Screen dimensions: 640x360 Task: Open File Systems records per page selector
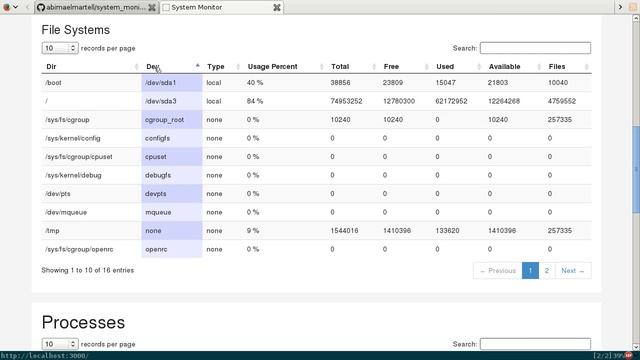coord(60,48)
